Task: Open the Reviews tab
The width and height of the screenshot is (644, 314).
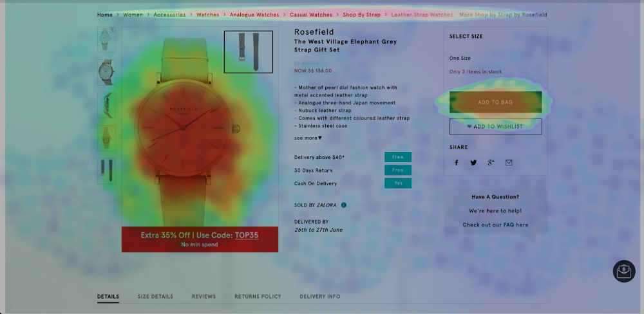Action: [x=204, y=297]
